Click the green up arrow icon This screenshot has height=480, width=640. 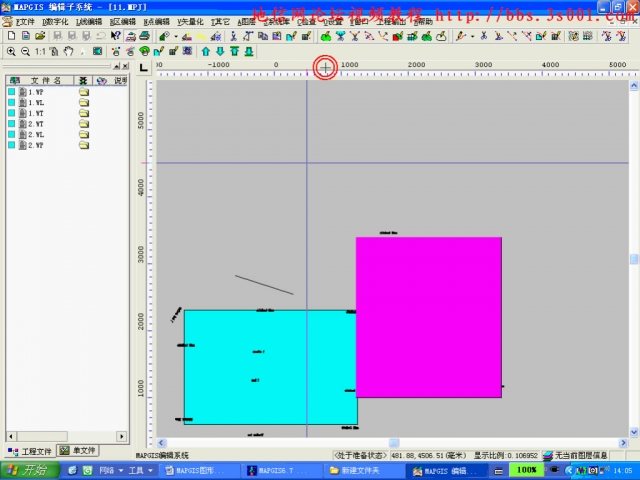click(206, 51)
